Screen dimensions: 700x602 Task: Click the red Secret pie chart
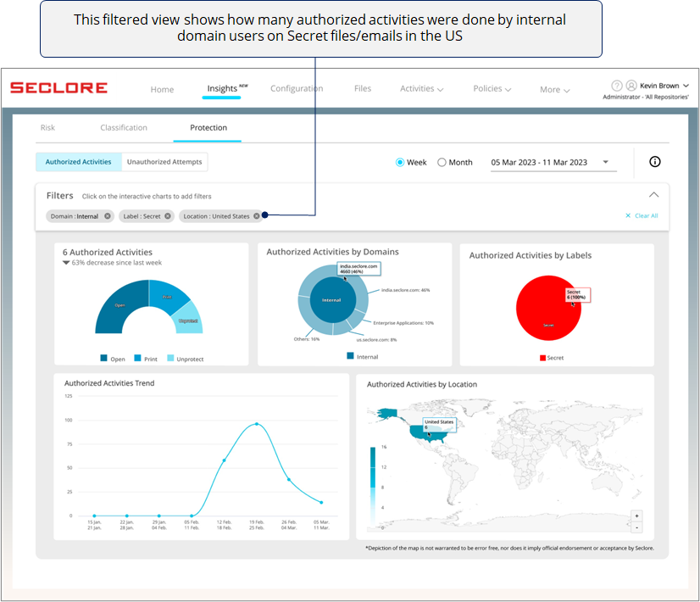(x=548, y=308)
